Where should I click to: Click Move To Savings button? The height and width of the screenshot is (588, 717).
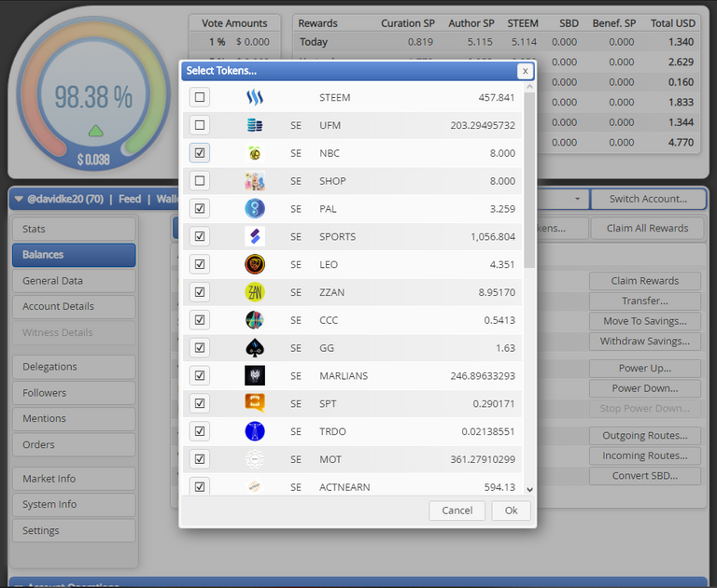645,321
